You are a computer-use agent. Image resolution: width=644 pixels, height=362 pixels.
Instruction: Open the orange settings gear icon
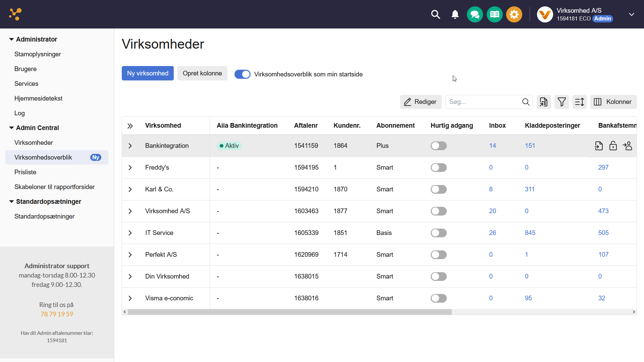click(514, 14)
